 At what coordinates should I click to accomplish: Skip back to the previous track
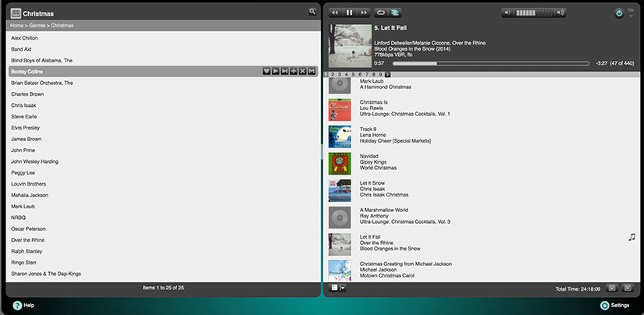335,12
